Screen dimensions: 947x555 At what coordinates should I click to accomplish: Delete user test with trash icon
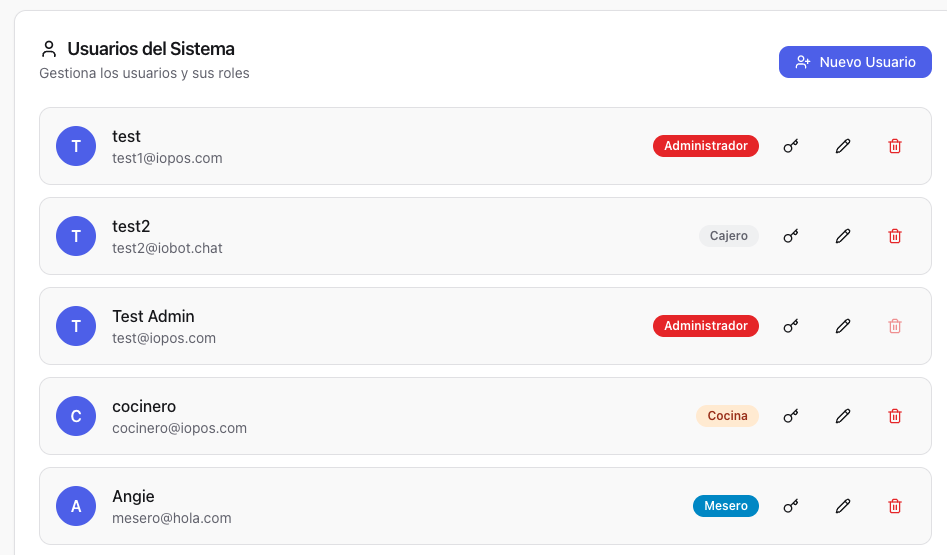pyautogui.click(x=895, y=146)
